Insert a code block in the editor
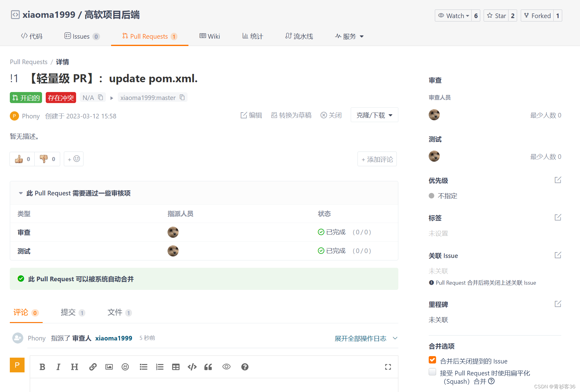 192,367
